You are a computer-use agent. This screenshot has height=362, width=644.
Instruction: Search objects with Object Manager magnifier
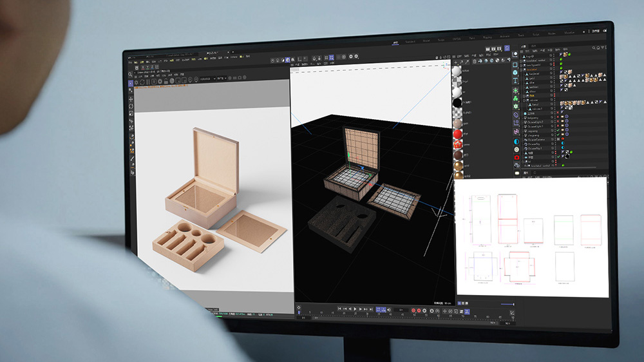click(x=594, y=48)
